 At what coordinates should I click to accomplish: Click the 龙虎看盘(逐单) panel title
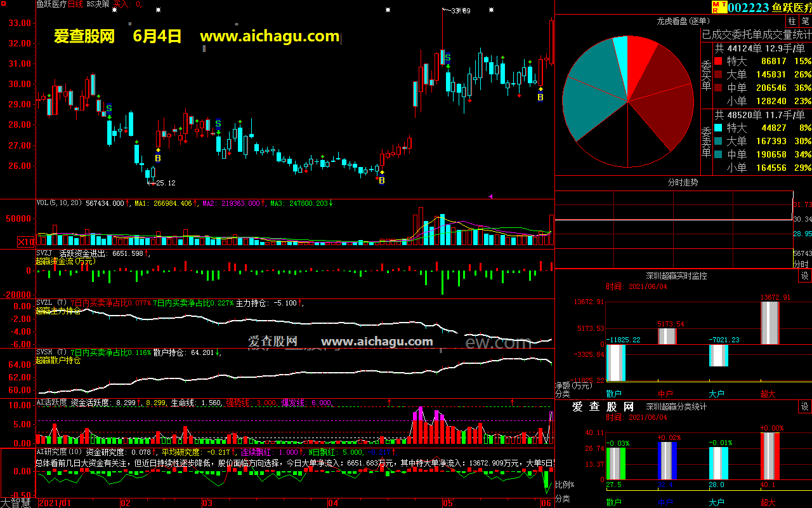click(x=682, y=22)
